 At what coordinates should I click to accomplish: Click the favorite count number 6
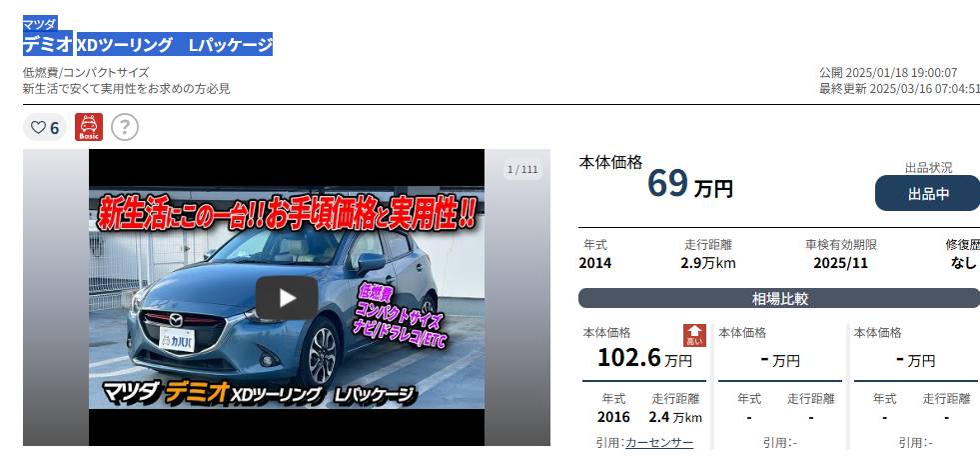pos(54,128)
